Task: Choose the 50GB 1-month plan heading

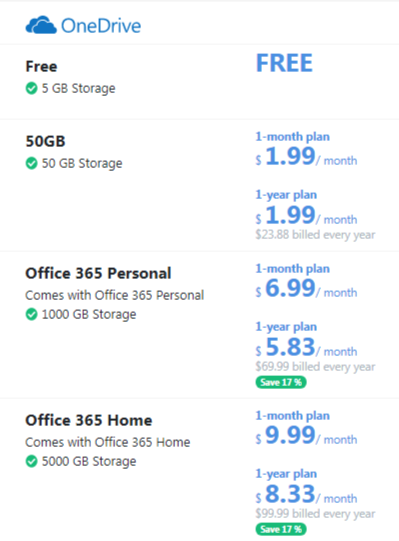Action: click(x=292, y=137)
